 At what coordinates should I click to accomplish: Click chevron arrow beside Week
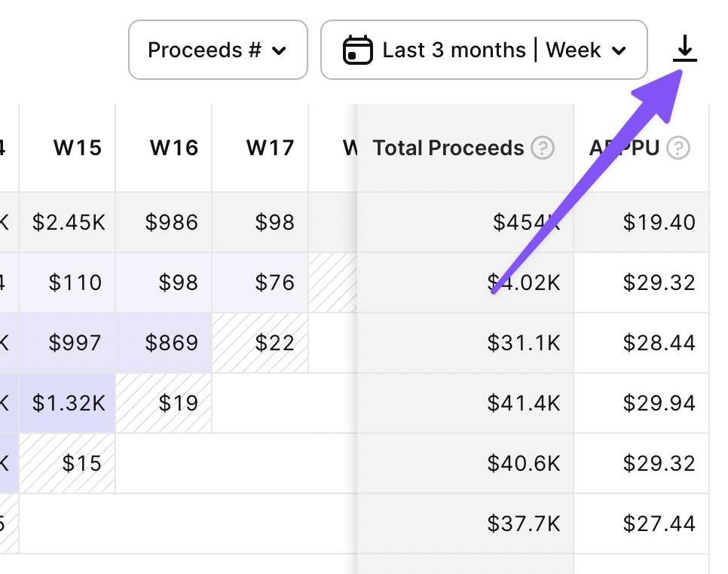(619, 51)
